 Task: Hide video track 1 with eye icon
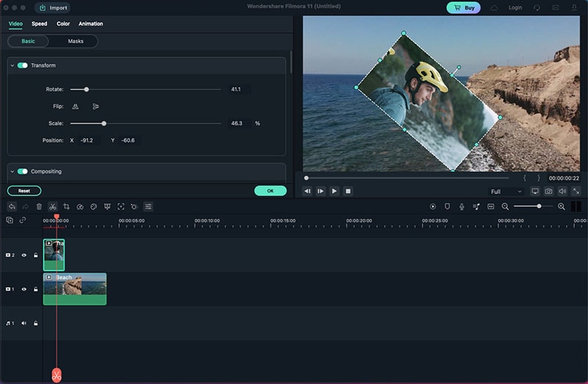click(x=24, y=289)
